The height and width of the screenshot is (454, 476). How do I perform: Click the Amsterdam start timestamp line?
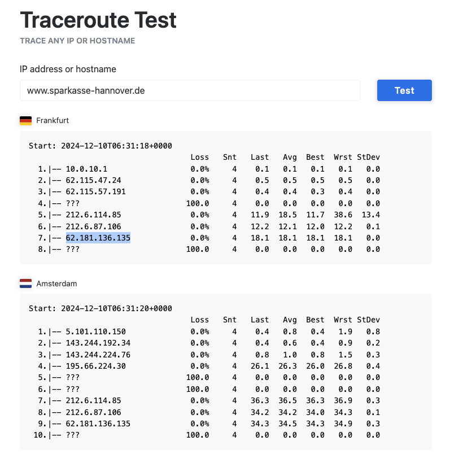pos(101,308)
